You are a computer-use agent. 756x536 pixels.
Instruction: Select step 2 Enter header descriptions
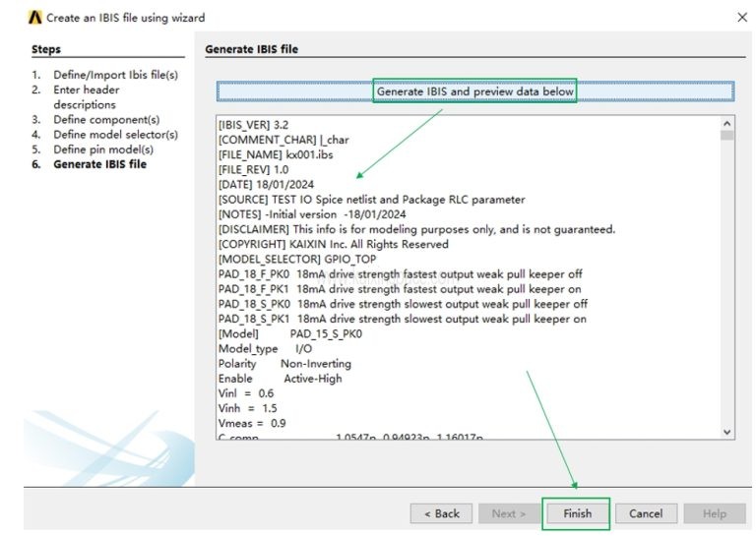coord(87,89)
